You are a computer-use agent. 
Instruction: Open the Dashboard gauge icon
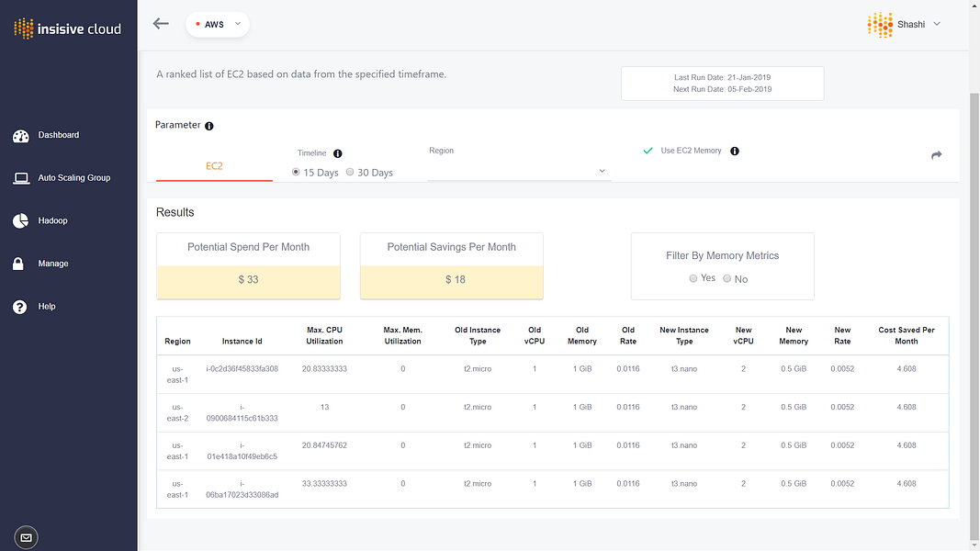coord(20,136)
